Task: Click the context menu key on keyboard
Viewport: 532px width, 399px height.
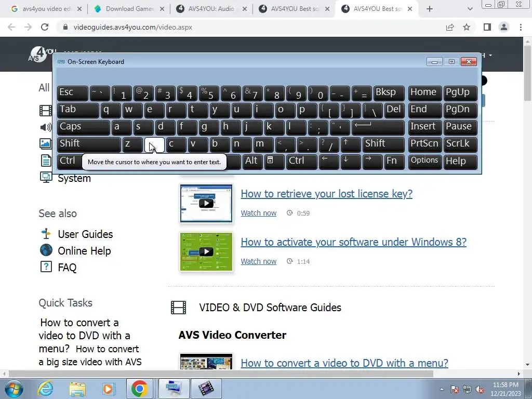Action: pos(274,162)
